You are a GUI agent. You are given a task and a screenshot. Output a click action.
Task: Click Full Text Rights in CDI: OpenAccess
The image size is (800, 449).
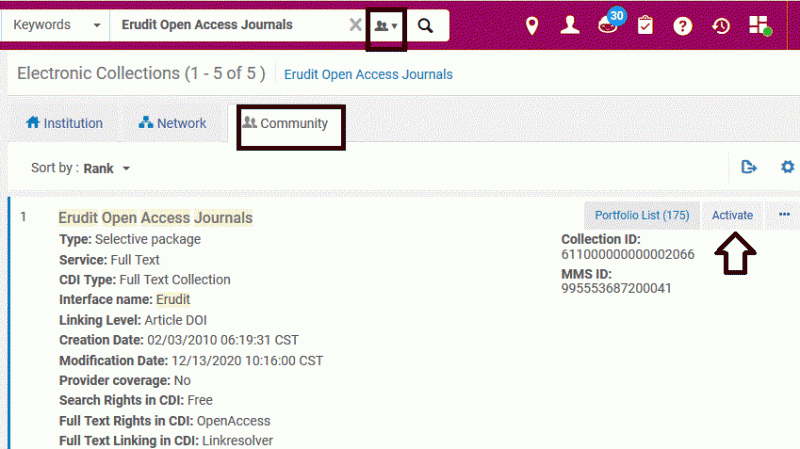[165, 421]
